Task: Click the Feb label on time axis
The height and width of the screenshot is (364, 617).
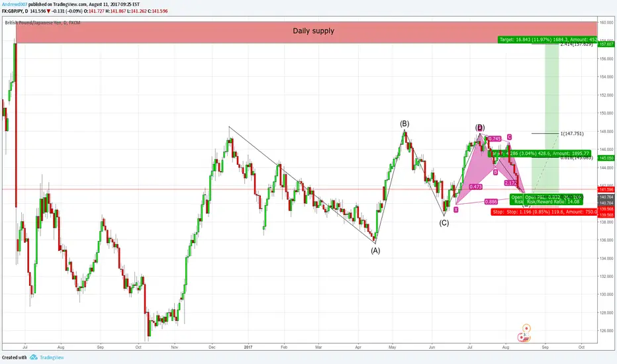Action: 284,347
